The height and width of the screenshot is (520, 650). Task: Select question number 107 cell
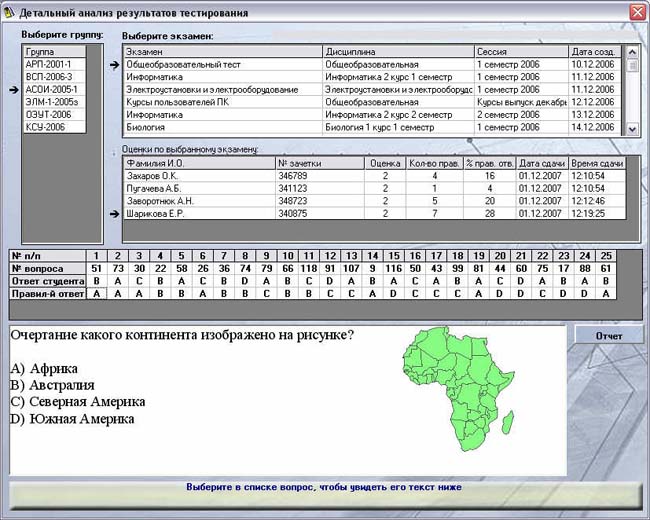(351, 268)
